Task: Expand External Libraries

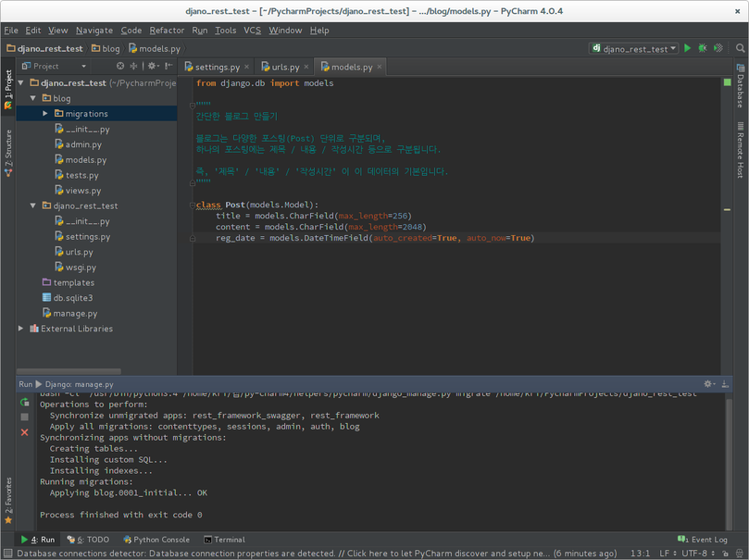Action: [x=20, y=329]
